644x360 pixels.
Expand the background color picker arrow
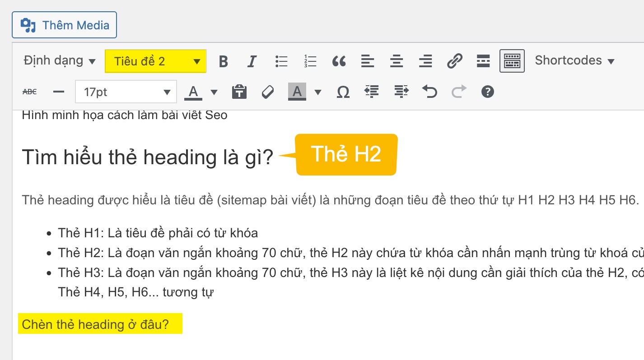pyautogui.click(x=318, y=92)
